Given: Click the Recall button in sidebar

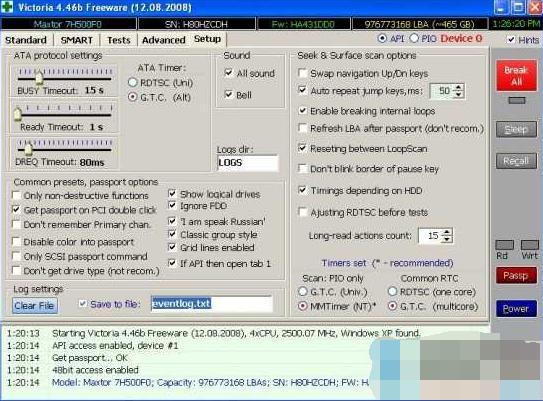Looking at the screenshot, I should point(516,161).
